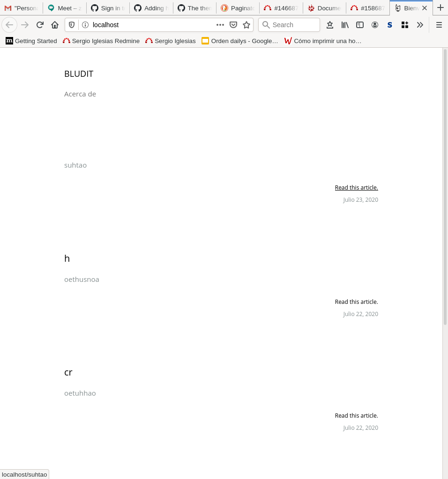Switch to GitHub The theme tab
Viewport: 448px width, 479px height.
click(x=195, y=8)
